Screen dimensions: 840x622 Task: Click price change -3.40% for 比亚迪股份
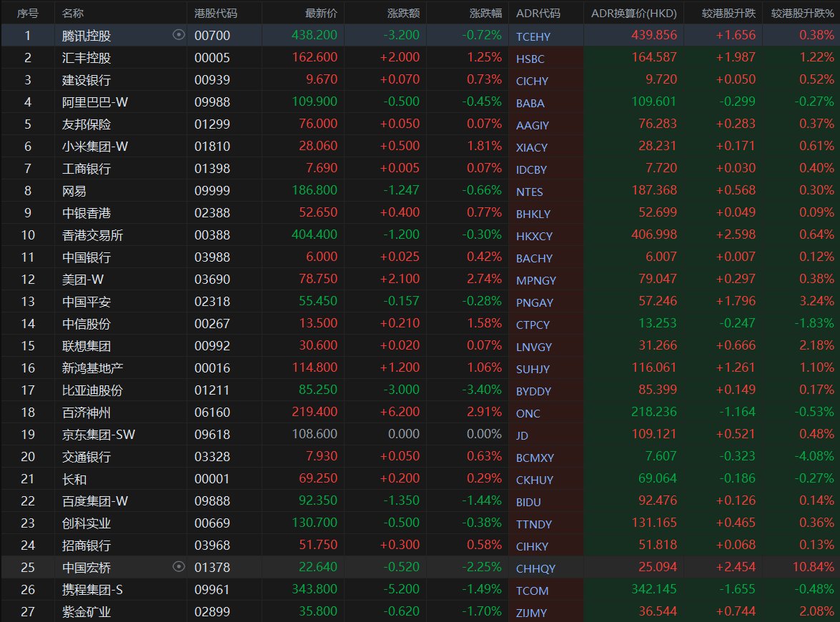coord(482,390)
